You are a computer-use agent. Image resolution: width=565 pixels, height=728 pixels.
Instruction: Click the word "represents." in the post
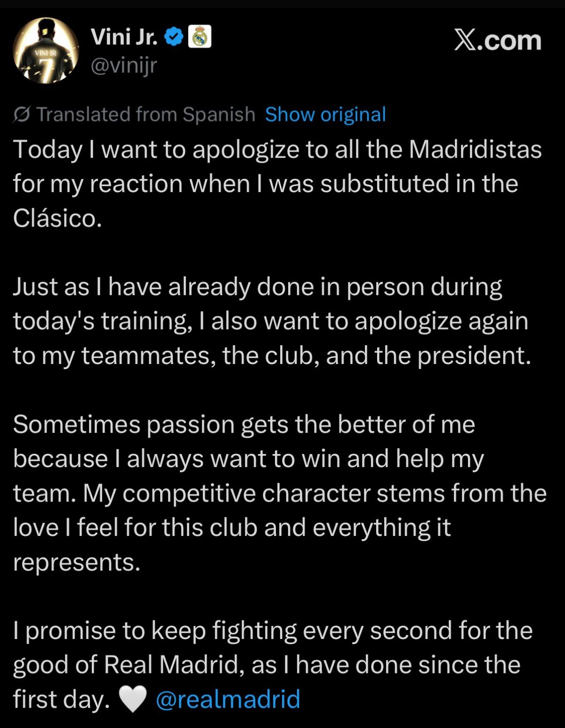(77, 562)
